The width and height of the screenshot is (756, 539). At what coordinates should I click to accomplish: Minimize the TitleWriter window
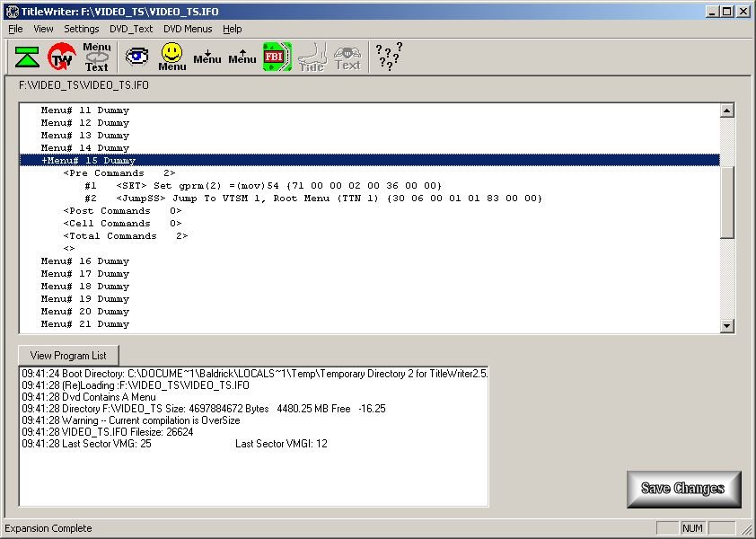(x=712, y=12)
